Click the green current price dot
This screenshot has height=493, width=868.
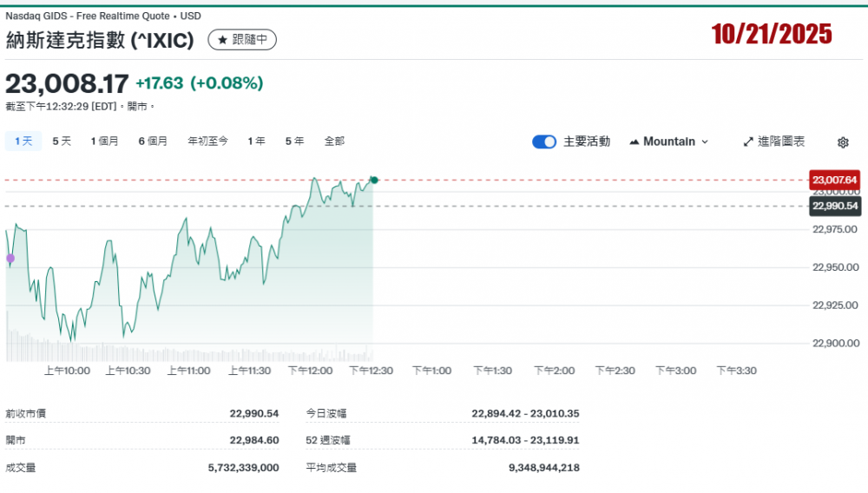(374, 180)
